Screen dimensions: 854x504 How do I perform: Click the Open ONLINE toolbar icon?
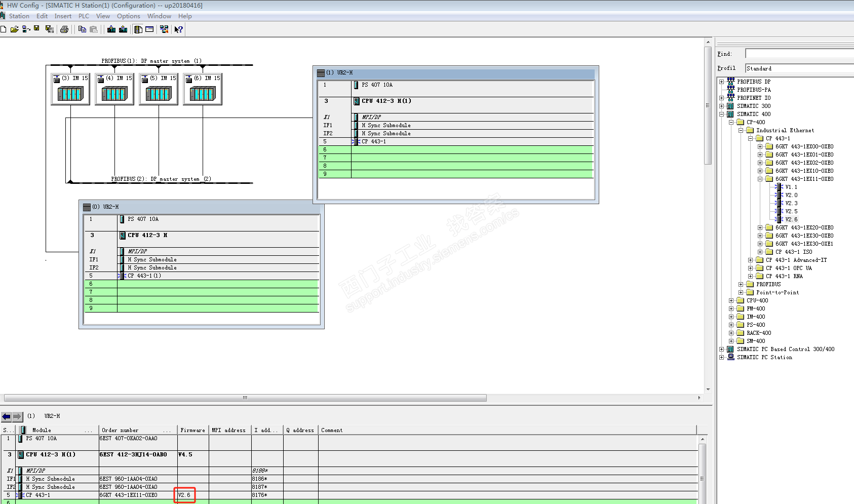26,29
